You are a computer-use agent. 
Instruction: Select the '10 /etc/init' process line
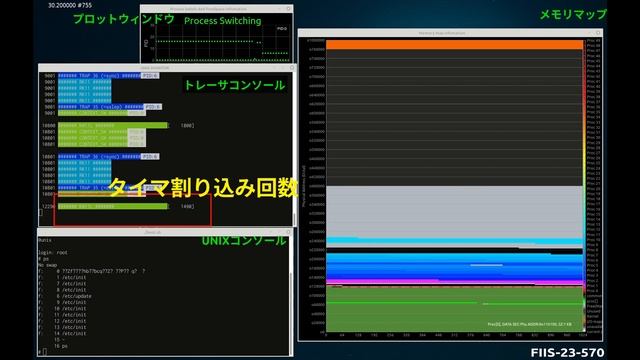[63, 309]
